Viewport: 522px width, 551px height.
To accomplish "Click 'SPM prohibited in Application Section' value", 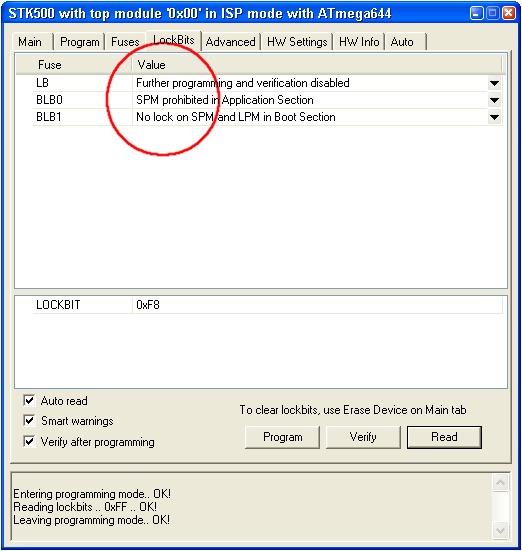I will click(225, 100).
